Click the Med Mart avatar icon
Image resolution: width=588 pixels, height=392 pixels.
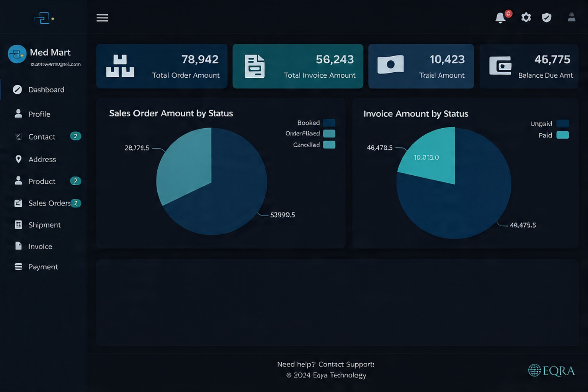tap(17, 54)
